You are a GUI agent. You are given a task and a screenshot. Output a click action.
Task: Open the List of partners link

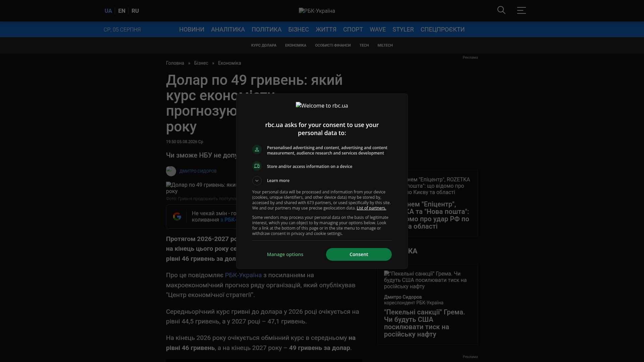coord(371,208)
